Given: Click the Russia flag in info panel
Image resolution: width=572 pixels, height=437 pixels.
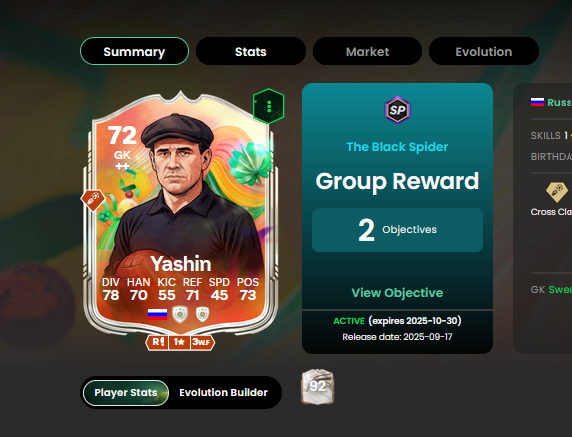Looking at the screenshot, I should tap(537, 102).
